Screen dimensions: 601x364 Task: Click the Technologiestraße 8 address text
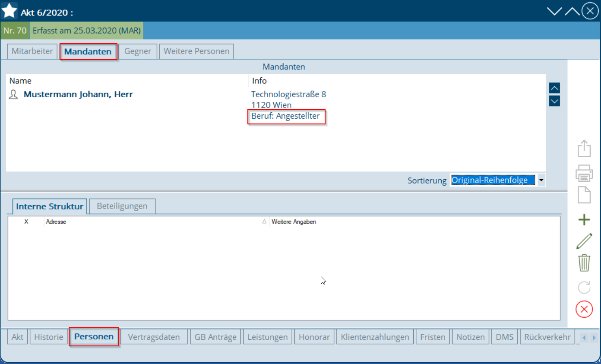[x=288, y=94]
